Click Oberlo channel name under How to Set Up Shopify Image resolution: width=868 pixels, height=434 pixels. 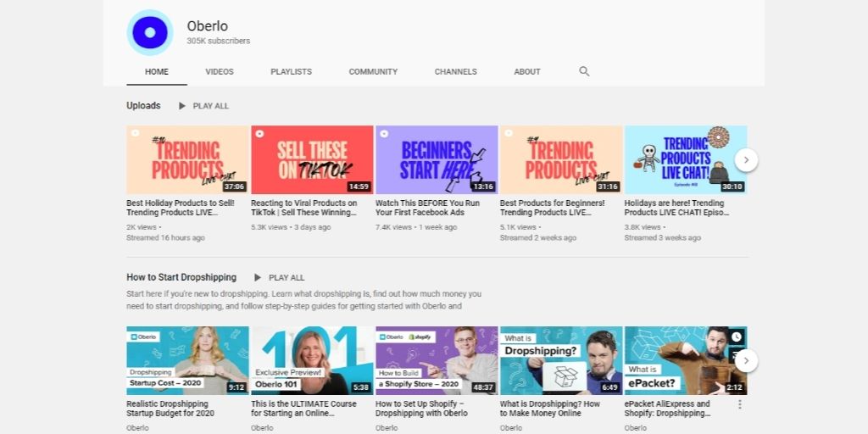click(387, 428)
